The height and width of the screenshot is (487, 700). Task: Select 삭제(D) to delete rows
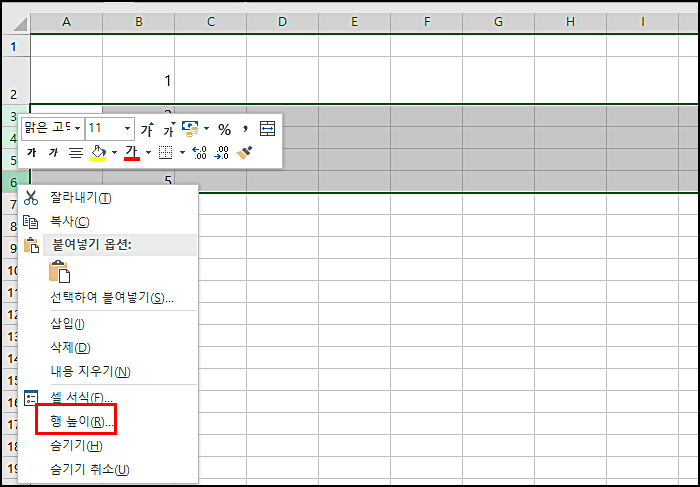click(x=108, y=347)
